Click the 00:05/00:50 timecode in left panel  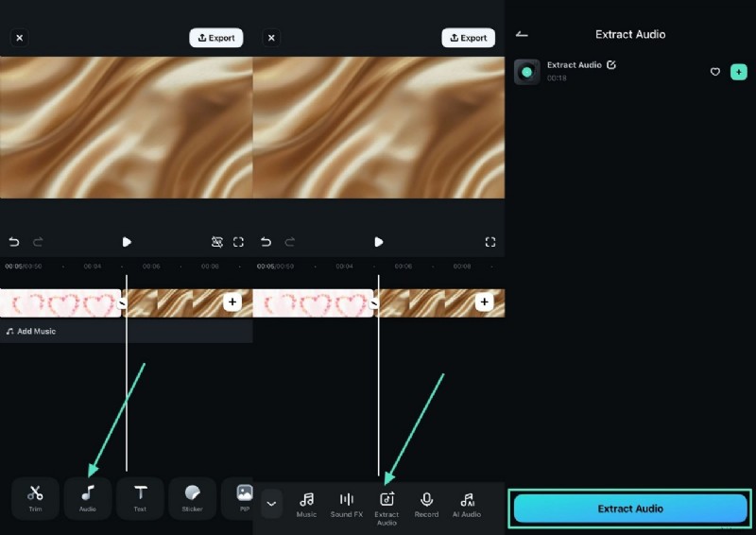pyautogui.click(x=23, y=267)
